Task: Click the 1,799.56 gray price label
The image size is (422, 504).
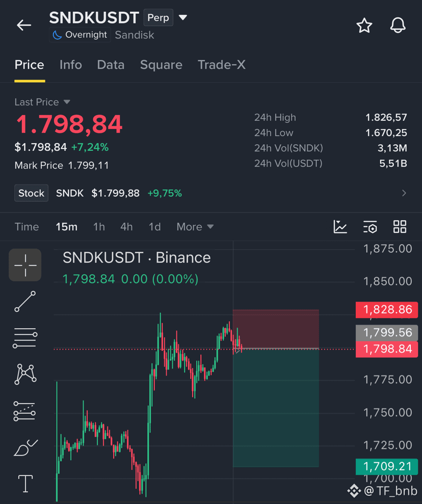Action: pyautogui.click(x=387, y=333)
